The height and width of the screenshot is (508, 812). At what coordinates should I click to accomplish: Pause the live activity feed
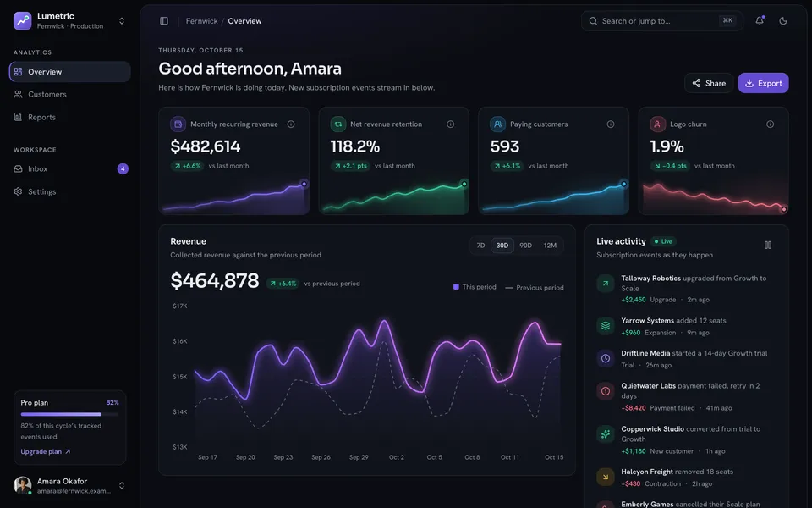pyautogui.click(x=768, y=245)
